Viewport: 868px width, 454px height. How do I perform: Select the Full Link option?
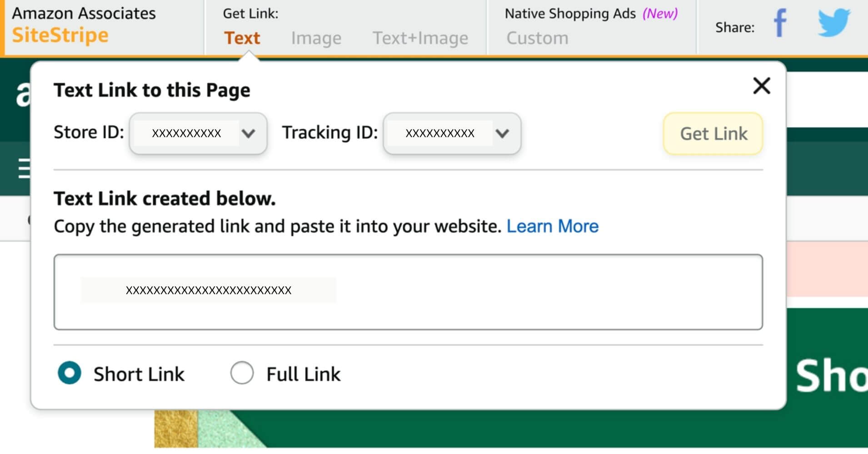pyautogui.click(x=242, y=373)
